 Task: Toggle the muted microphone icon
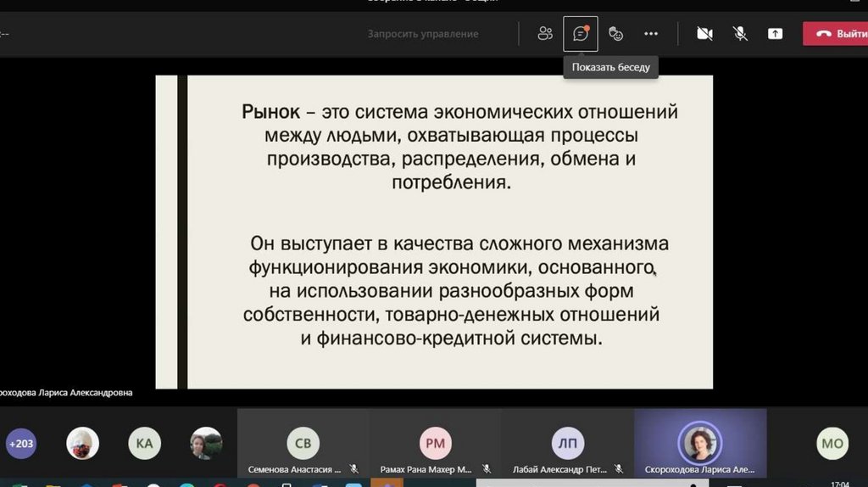click(740, 34)
